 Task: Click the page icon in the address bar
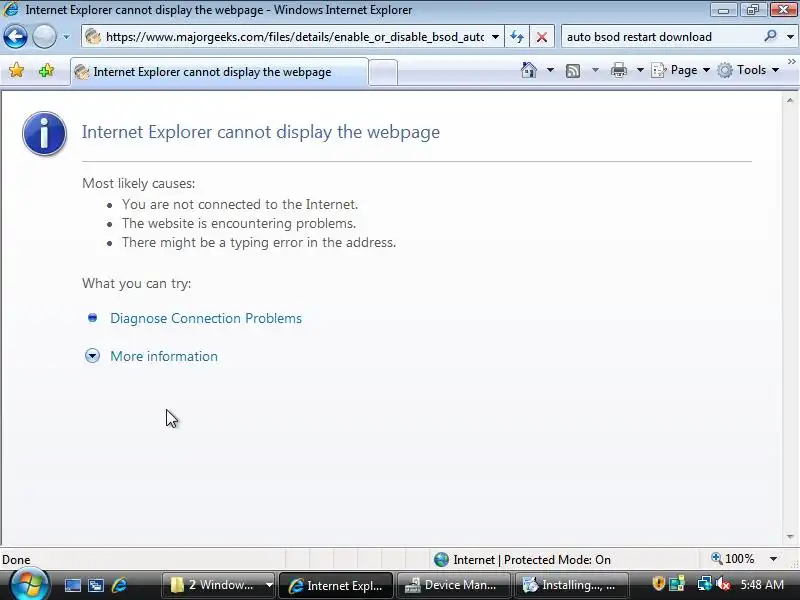[x=93, y=37]
